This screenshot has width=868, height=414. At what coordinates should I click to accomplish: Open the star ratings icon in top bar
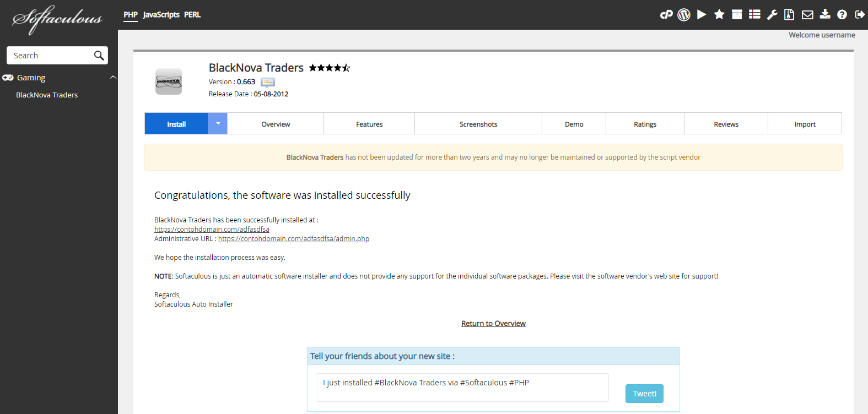(719, 15)
